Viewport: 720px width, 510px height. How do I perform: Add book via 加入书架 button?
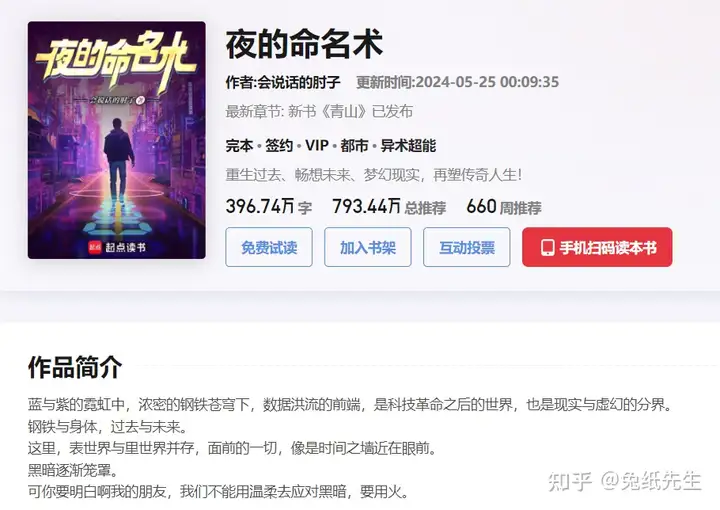coord(368,247)
